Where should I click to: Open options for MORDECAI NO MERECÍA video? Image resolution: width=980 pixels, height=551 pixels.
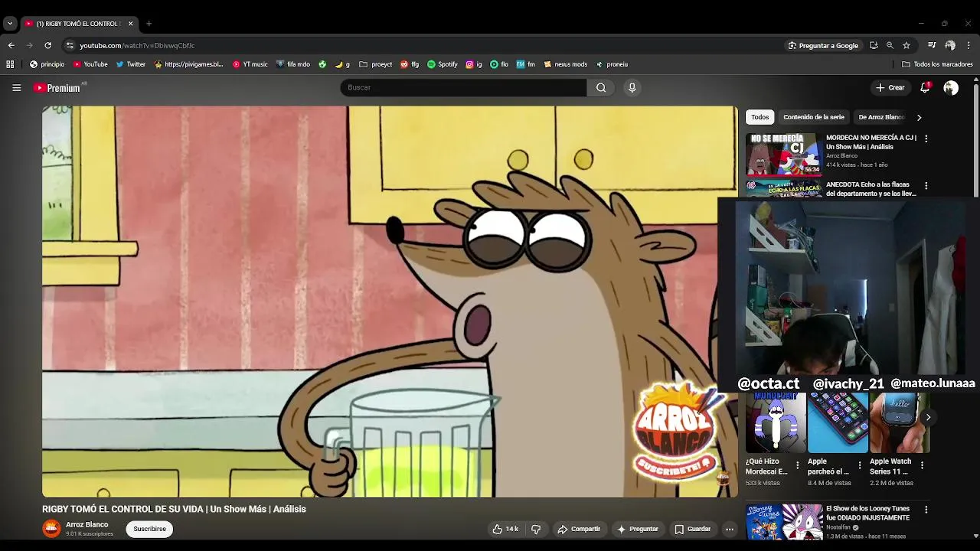926,139
